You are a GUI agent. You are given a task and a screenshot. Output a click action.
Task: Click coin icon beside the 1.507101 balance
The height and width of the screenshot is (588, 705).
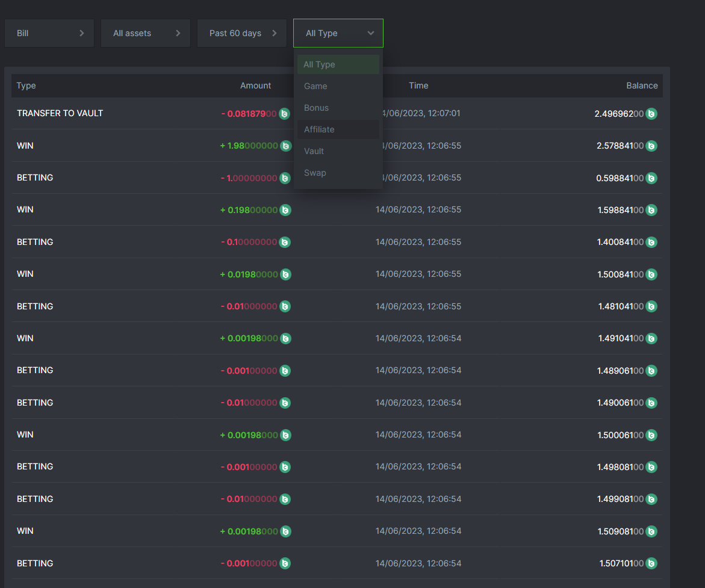tap(651, 563)
